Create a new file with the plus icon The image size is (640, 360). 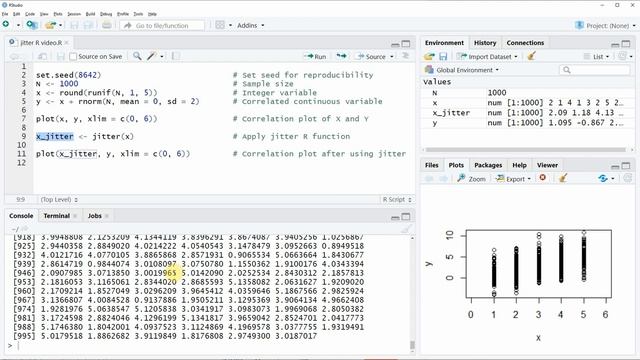click(6, 24)
